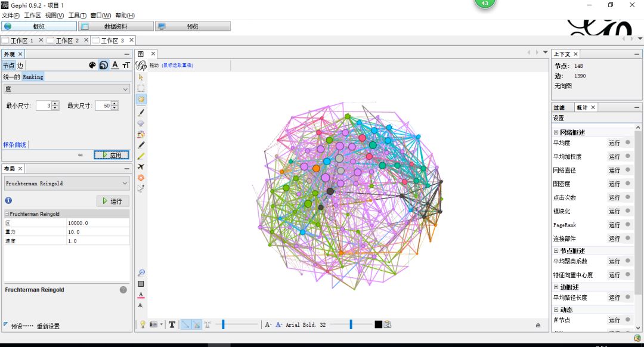The image size is (644, 347).
Task: Activate the airplane shortest path tool
Action: (x=141, y=167)
